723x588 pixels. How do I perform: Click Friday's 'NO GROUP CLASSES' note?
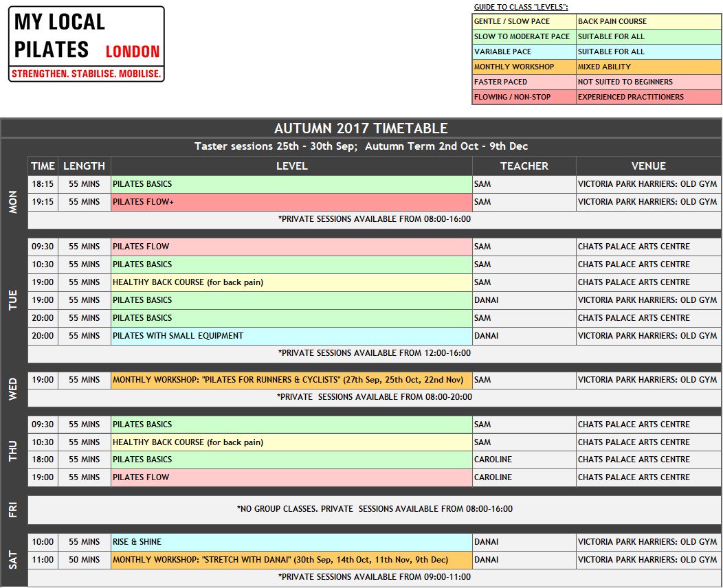coord(375,509)
